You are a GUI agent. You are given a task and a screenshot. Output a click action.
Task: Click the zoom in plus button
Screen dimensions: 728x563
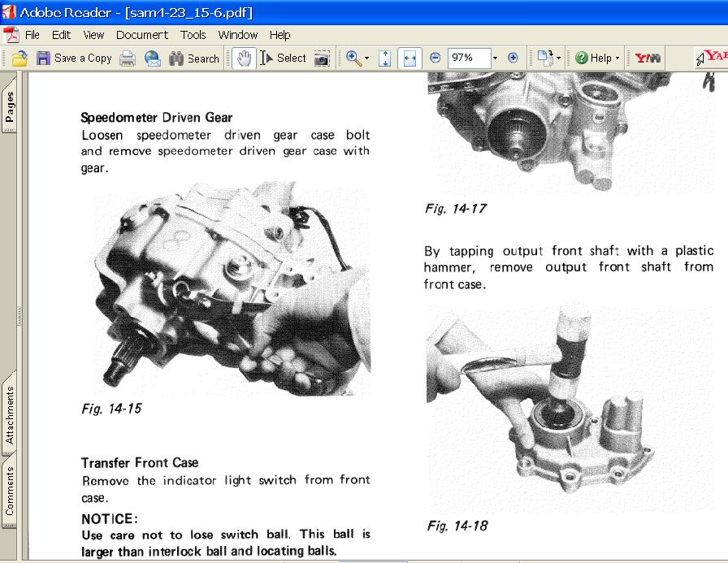point(513,58)
